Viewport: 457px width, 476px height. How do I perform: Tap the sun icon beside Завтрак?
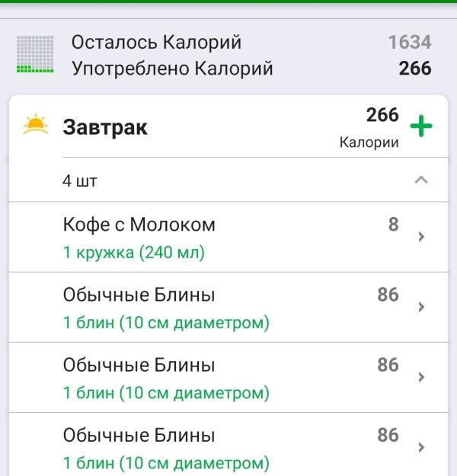(36, 124)
